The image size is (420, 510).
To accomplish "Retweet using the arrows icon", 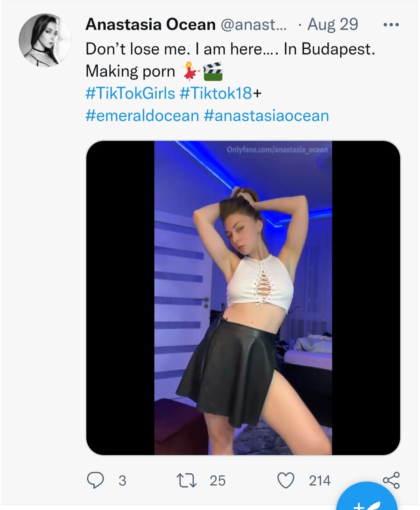I will [x=187, y=480].
